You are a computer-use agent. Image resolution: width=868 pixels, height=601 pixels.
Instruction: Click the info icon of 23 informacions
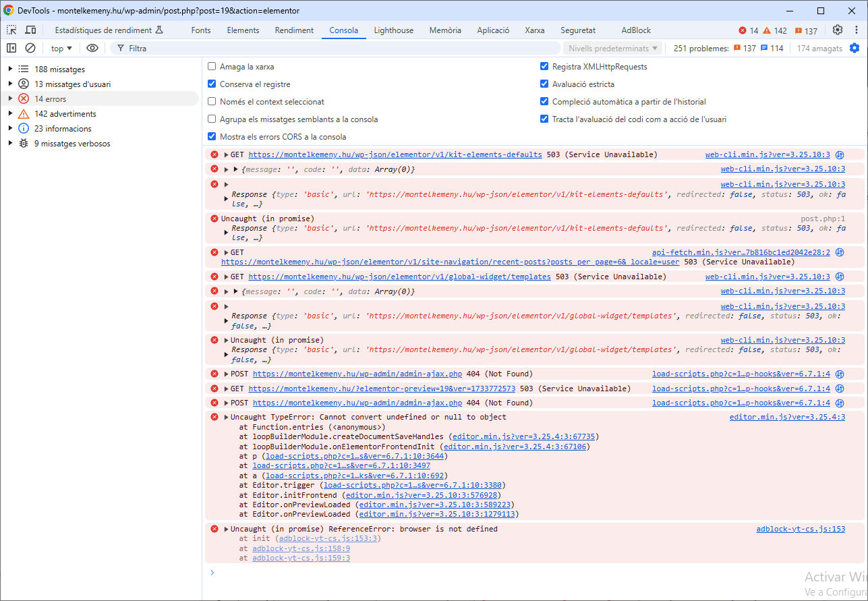(x=24, y=128)
